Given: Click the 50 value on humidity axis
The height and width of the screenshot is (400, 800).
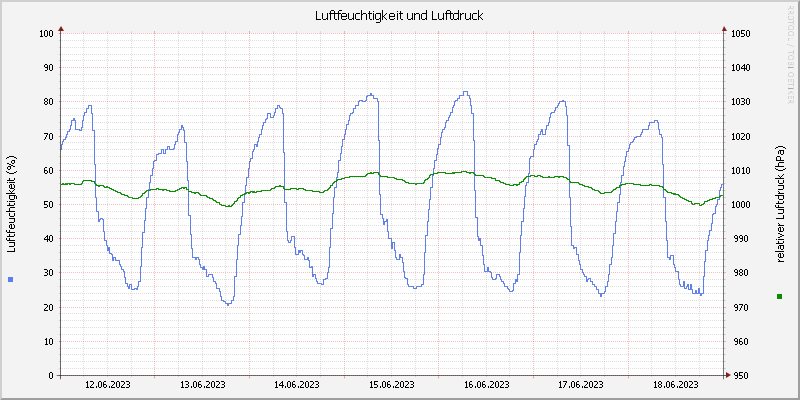Looking at the screenshot, I should 48,205.
